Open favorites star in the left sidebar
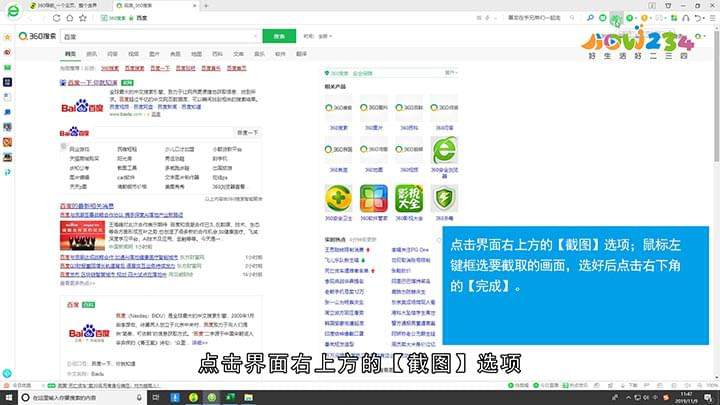The width and height of the screenshot is (720, 405). pyautogui.click(x=7, y=37)
